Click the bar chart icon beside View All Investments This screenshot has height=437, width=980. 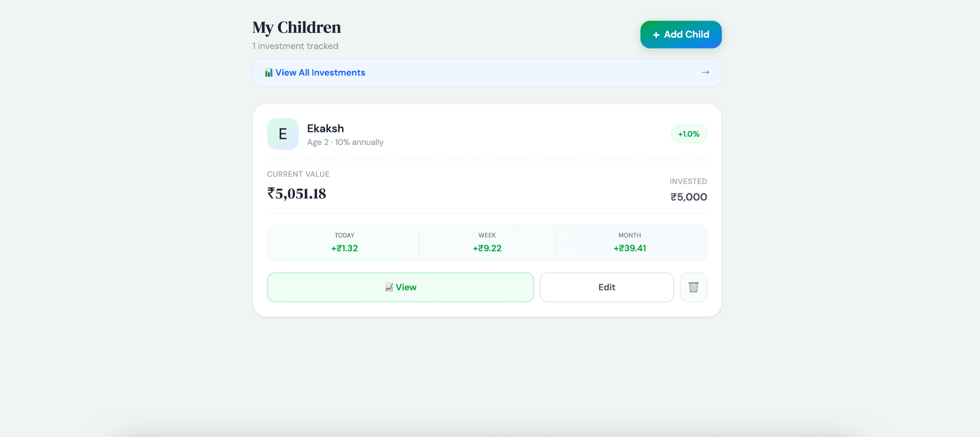point(268,73)
